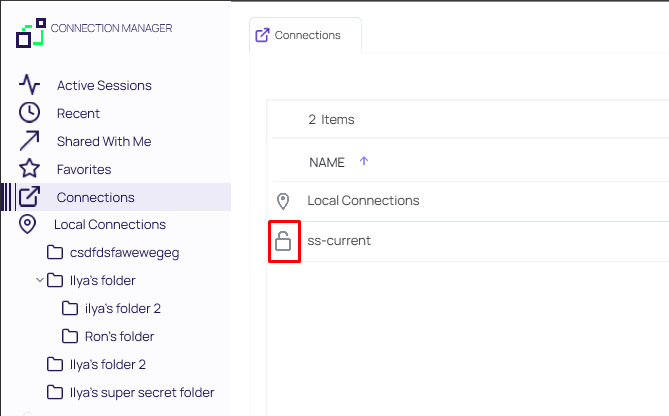Open the ss-current connection entry
The height and width of the screenshot is (416, 669).
[x=339, y=241]
